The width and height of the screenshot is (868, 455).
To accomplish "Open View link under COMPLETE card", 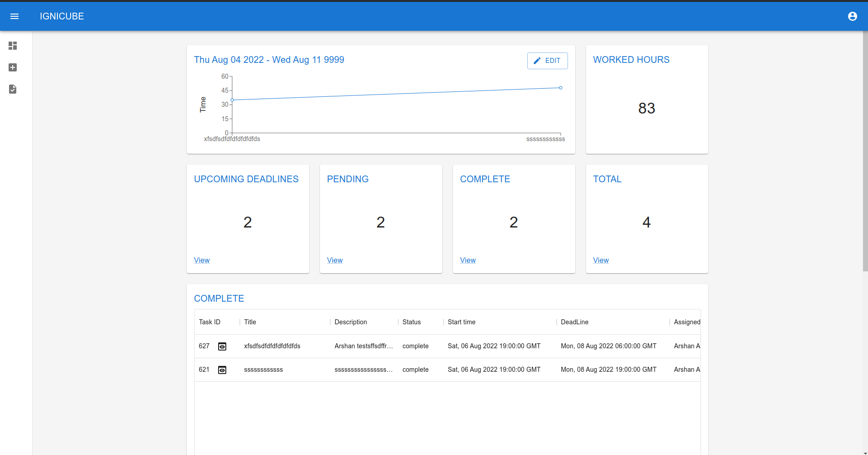I will coord(467,260).
